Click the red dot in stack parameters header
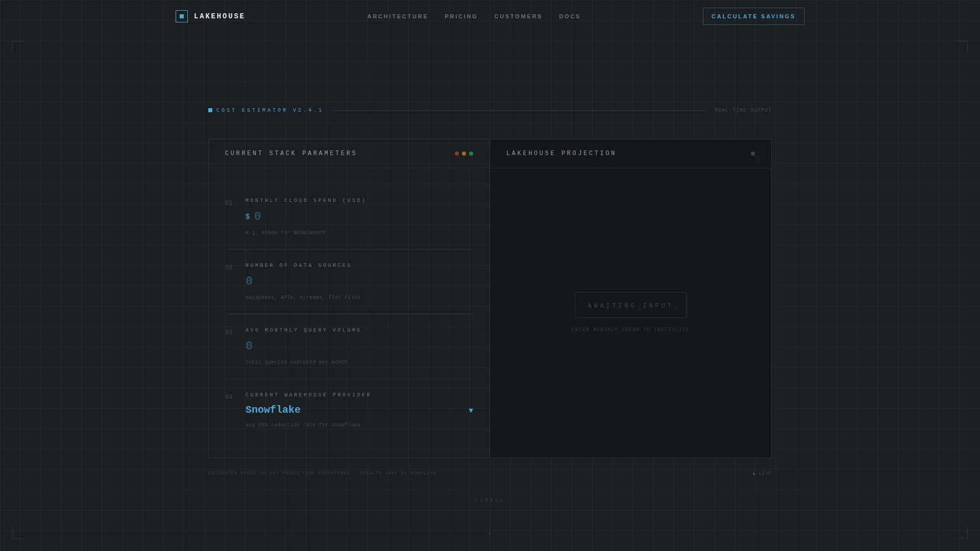The height and width of the screenshot is (551, 980). click(x=457, y=154)
